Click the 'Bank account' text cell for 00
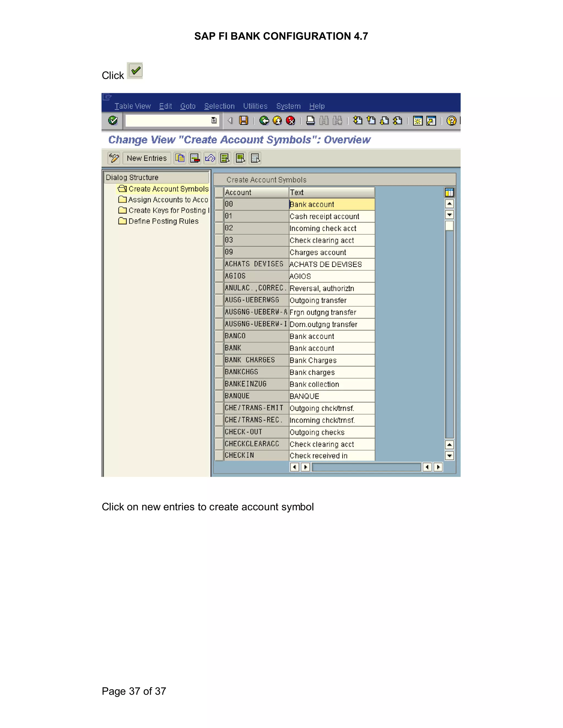Screen dimensions: 563x728 click(x=332, y=204)
